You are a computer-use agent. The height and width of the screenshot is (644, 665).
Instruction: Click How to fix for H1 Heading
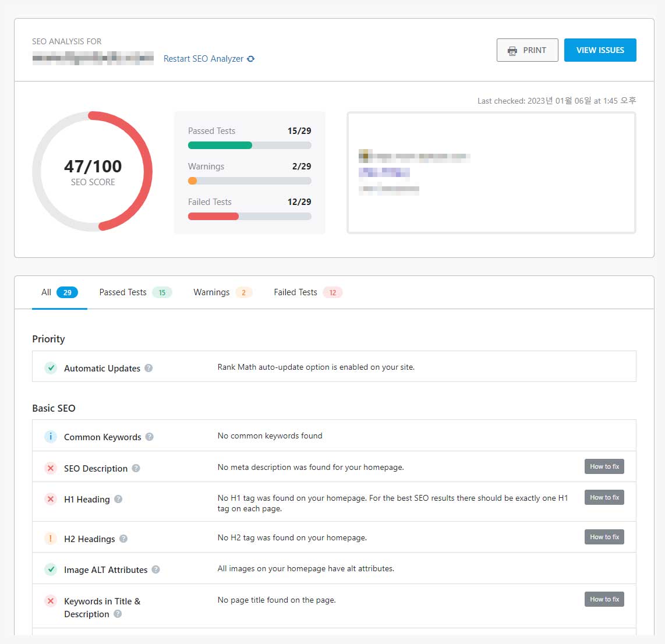click(604, 497)
